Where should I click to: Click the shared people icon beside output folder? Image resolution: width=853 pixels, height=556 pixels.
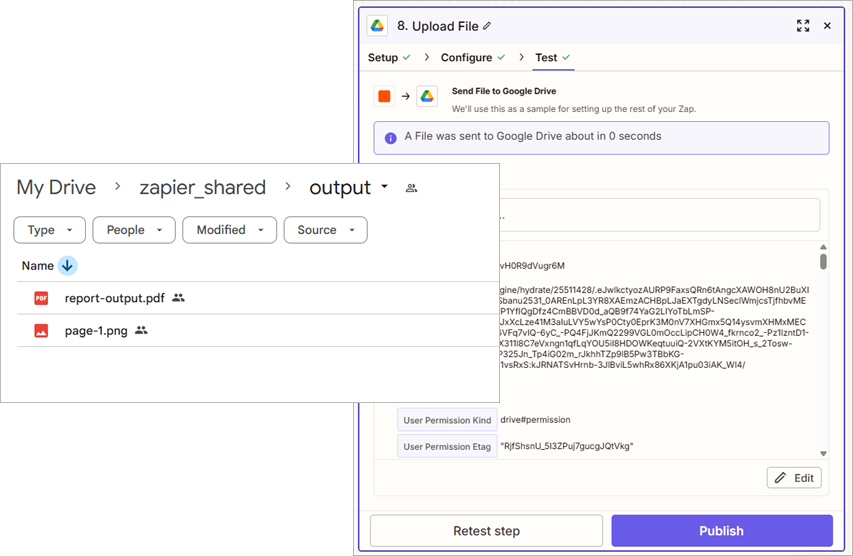[x=411, y=188]
